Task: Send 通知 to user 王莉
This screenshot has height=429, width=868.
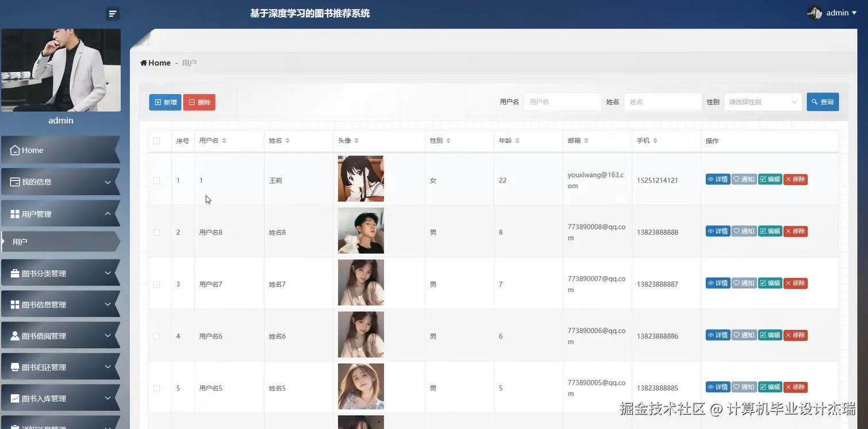Action: pyautogui.click(x=744, y=179)
